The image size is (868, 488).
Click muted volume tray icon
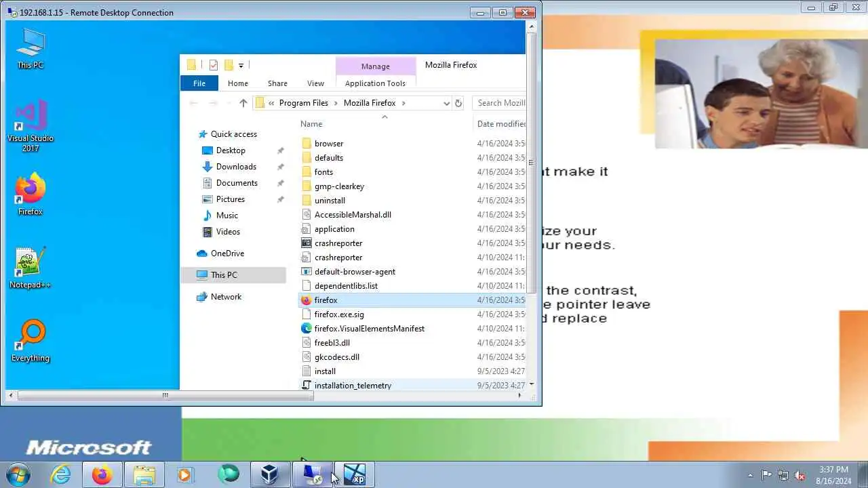800,475
